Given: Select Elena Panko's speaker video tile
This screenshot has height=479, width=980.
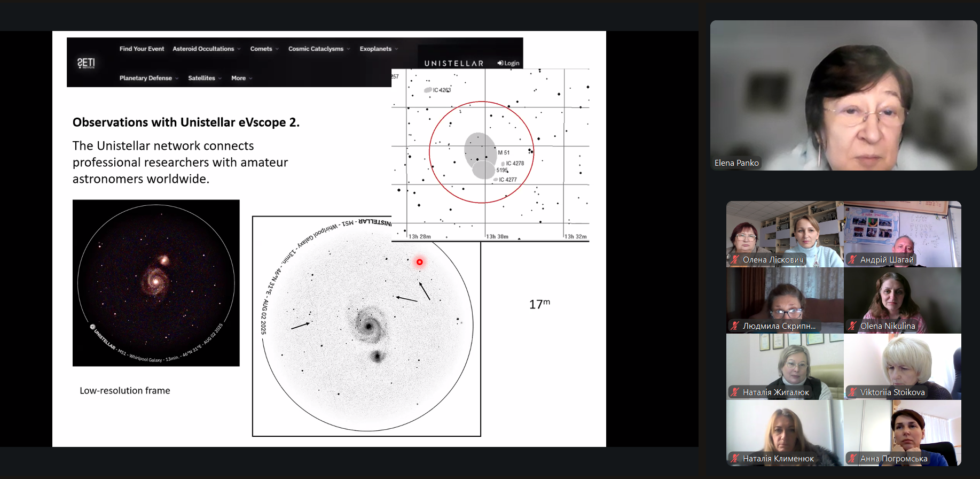Looking at the screenshot, I should (x=843, y=95).
